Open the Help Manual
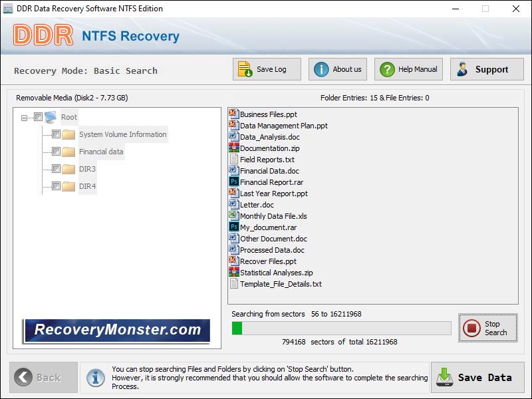Screen dimensions: 532x399 [x=408, y=68]
